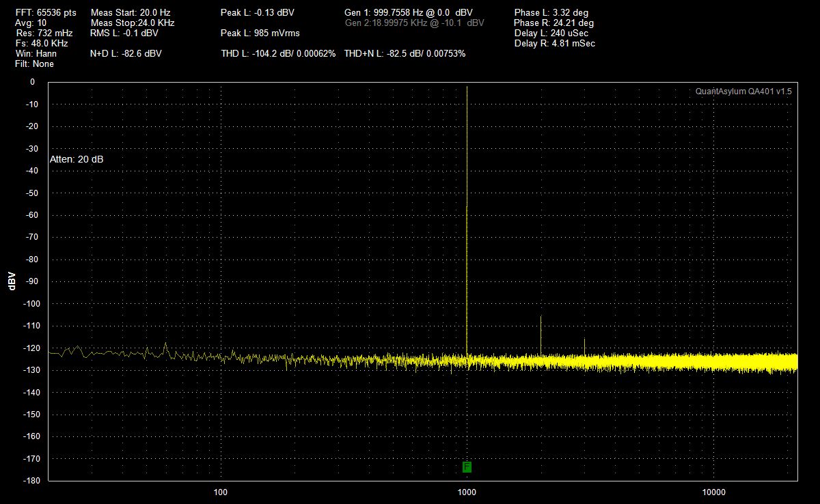Click the 'Meas Start: 20.0 Hz' readout
This screenshot has width=820, height=504.
tap(131, 13)
